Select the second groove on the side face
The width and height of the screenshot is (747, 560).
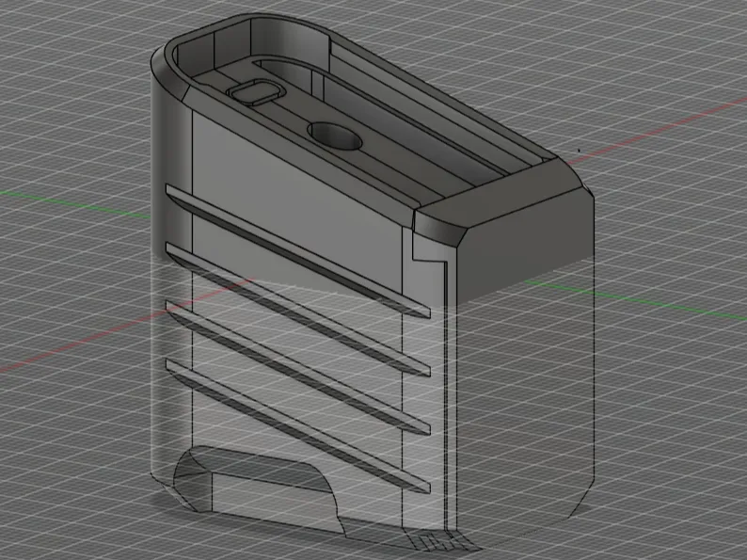[x=297, y=310]
